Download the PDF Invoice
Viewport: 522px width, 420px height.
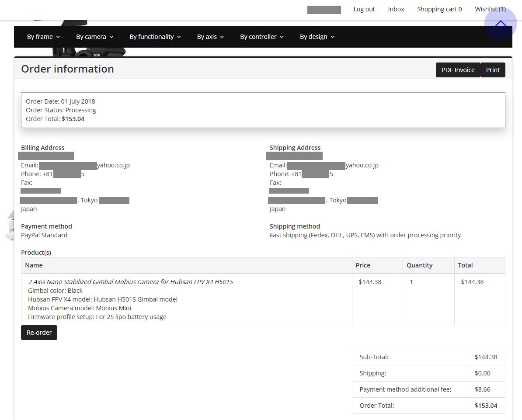click(x=458, y=70)
